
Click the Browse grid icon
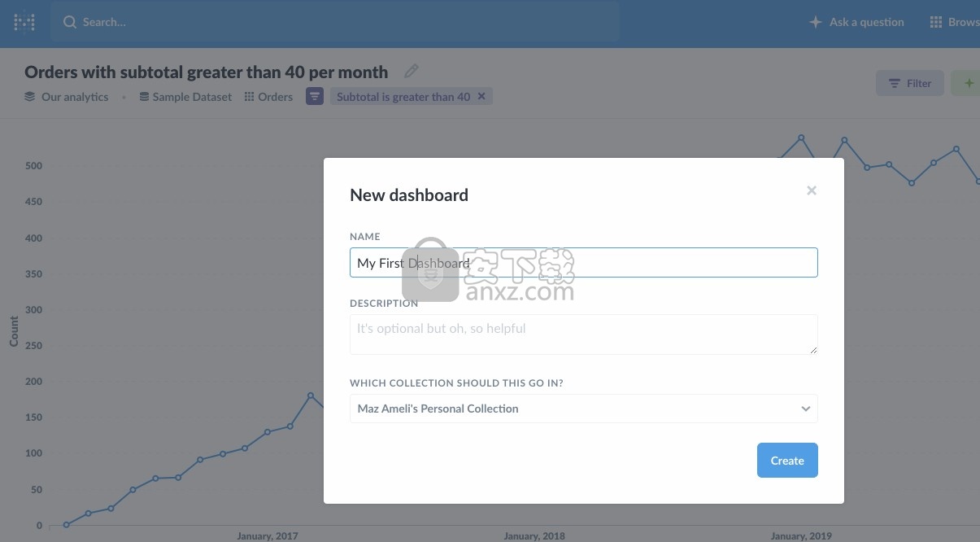[936, 22]
